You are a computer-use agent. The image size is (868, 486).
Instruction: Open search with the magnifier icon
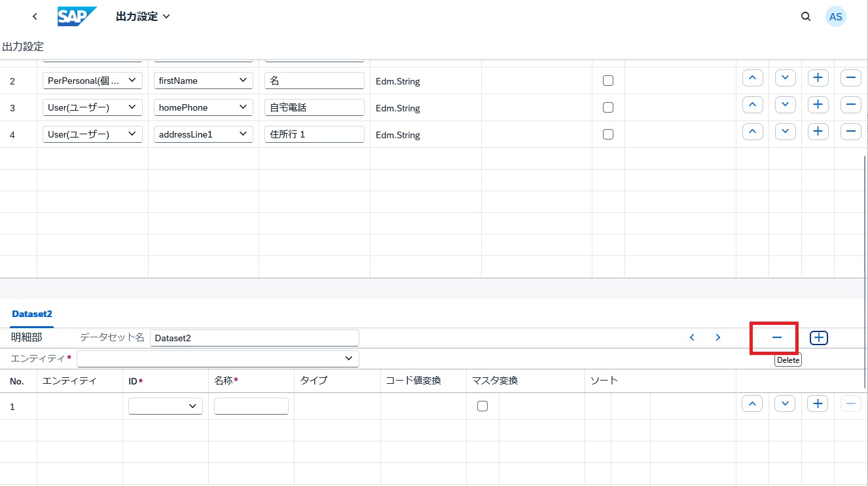pyautogui.click(x=806, y=16)
